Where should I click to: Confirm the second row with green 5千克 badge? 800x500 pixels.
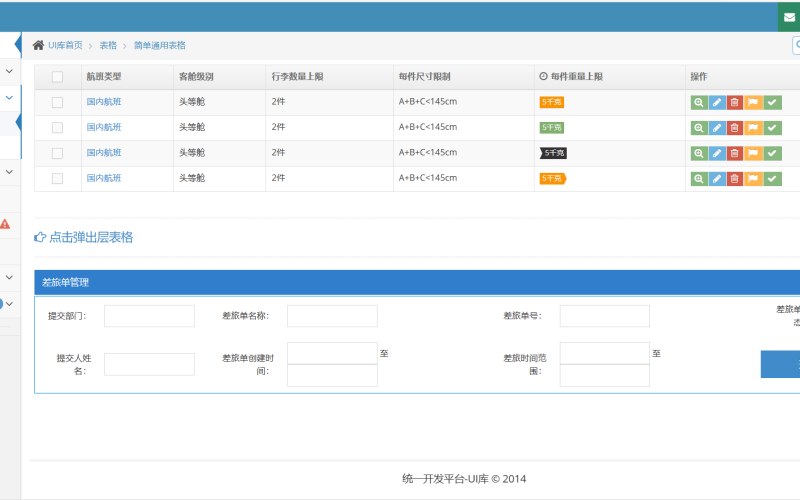pos(772,128)
